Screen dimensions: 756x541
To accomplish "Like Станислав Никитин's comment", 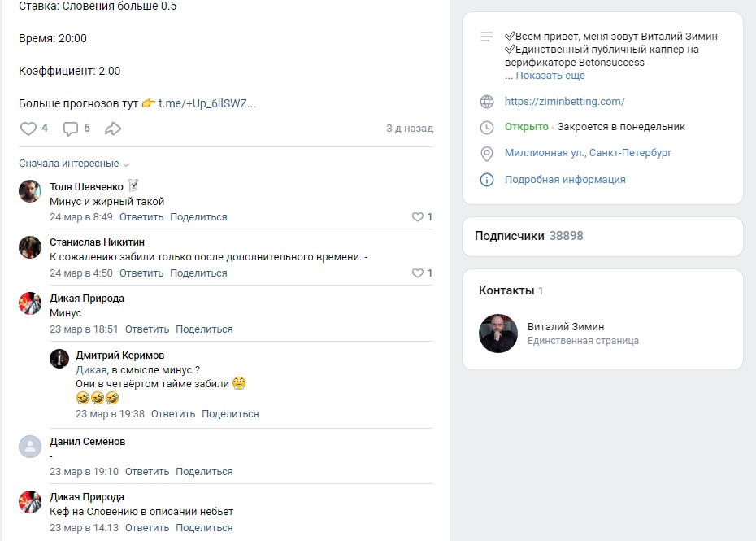I will coord(418,273).
